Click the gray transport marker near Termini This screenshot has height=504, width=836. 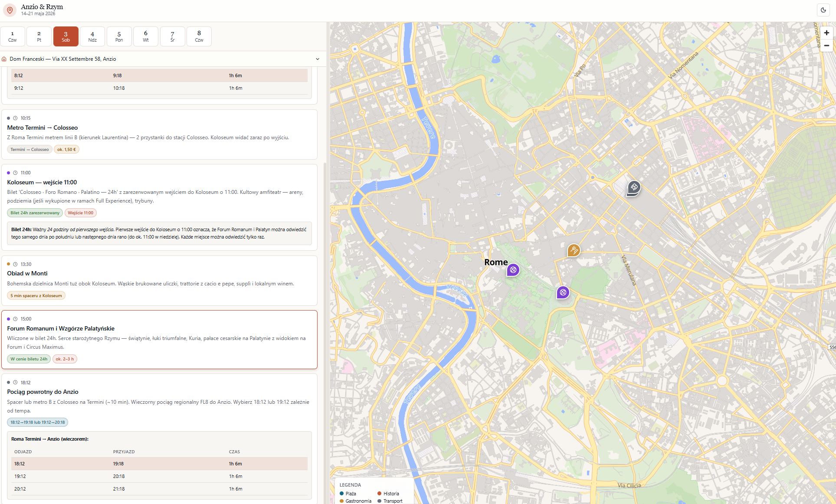634,188
